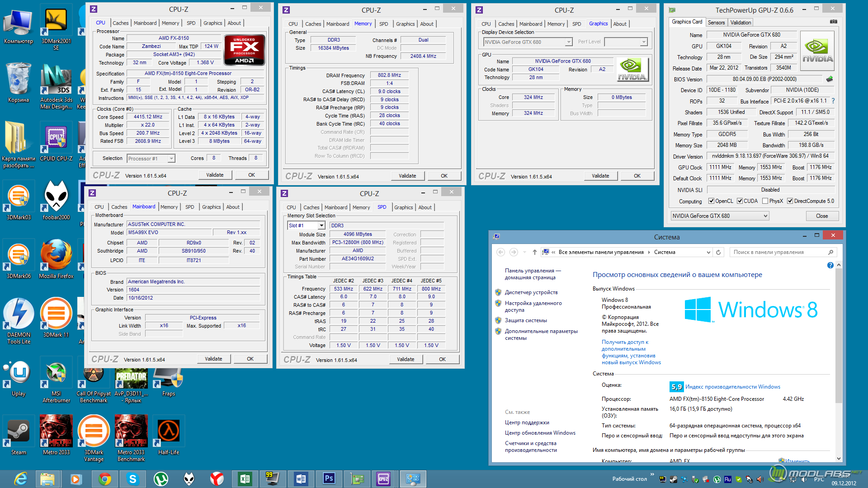Open Photoshop from the taskbar
This screenshot has height=488, width=868.
point(329,479)
